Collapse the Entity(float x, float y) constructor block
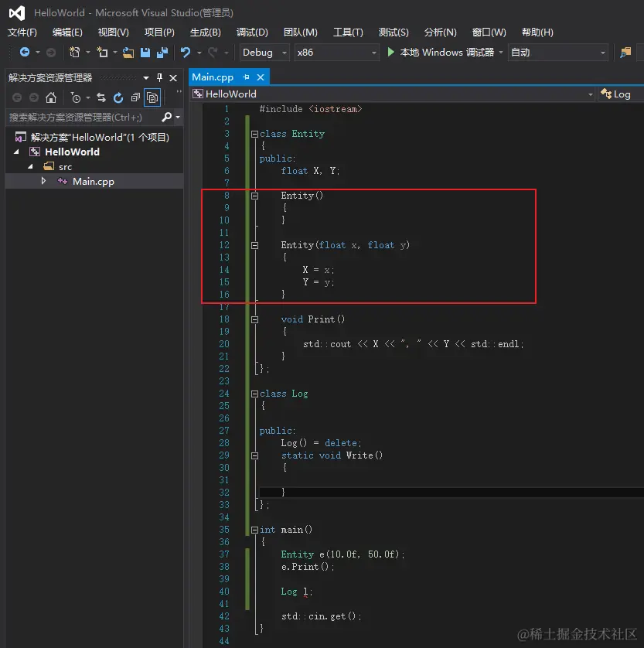Screen dimensions: 644x648 point(254,245)
